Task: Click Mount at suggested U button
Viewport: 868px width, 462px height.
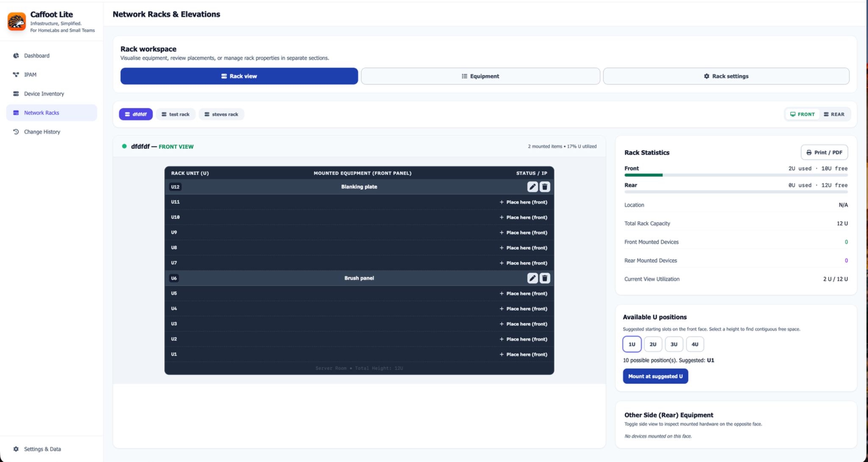Action: [x=655, y=376]
